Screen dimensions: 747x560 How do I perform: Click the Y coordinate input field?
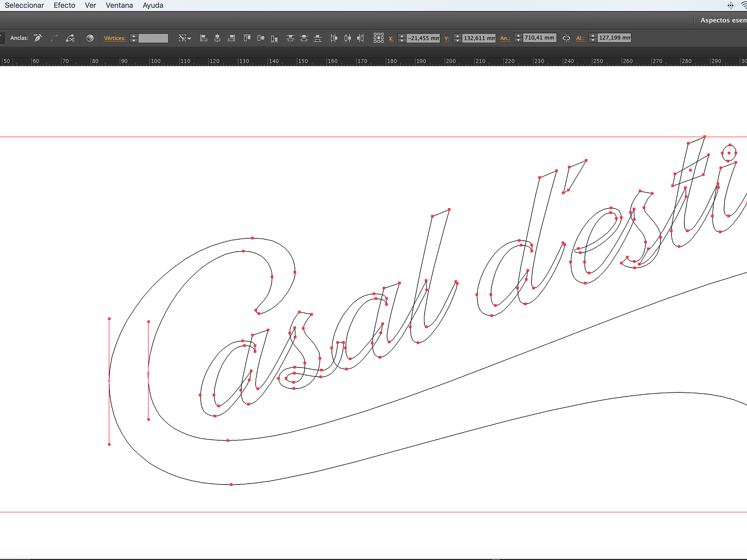(x=479, y=38)
